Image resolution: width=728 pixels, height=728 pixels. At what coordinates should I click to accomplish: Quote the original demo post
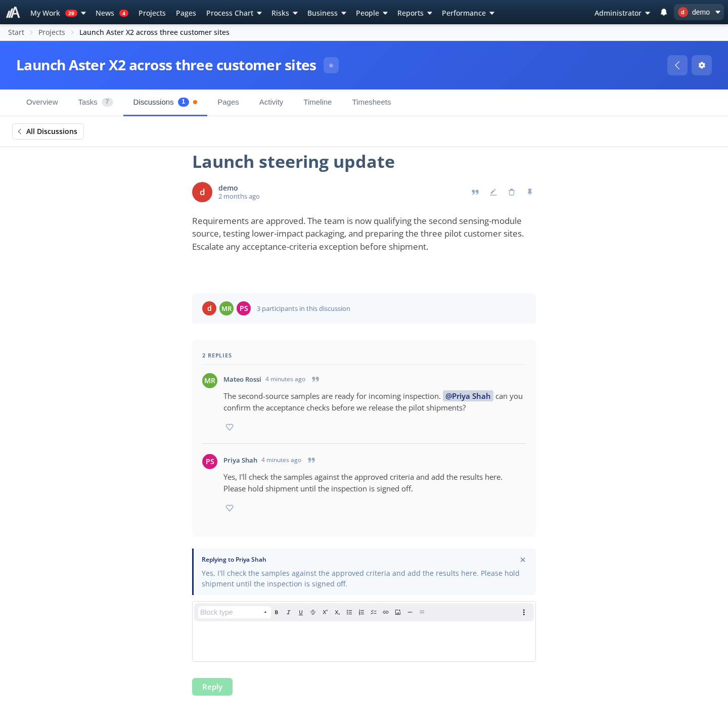(x=475, y=192)
